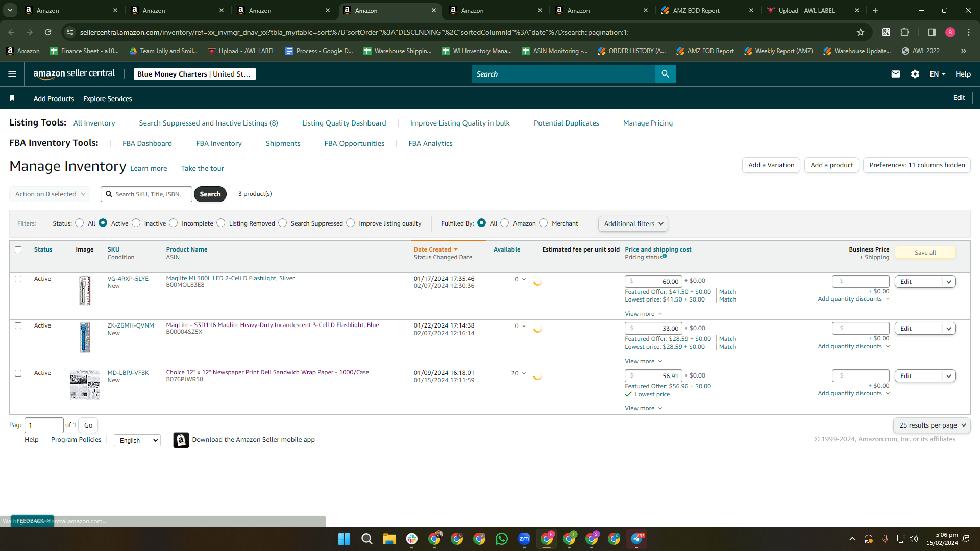980x551 pixels.
Task: Open Telegram from the taskbar
Action: (x=636, y=539)
